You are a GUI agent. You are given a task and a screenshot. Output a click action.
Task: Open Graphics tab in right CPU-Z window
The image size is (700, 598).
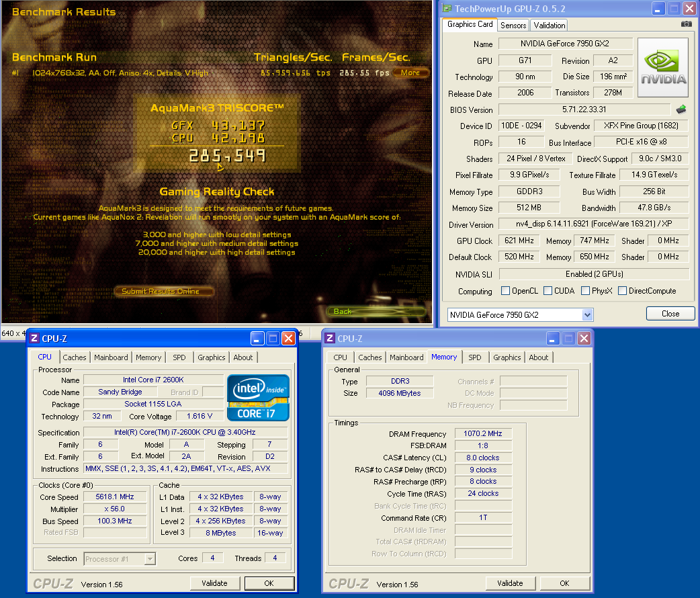point(507,357)
